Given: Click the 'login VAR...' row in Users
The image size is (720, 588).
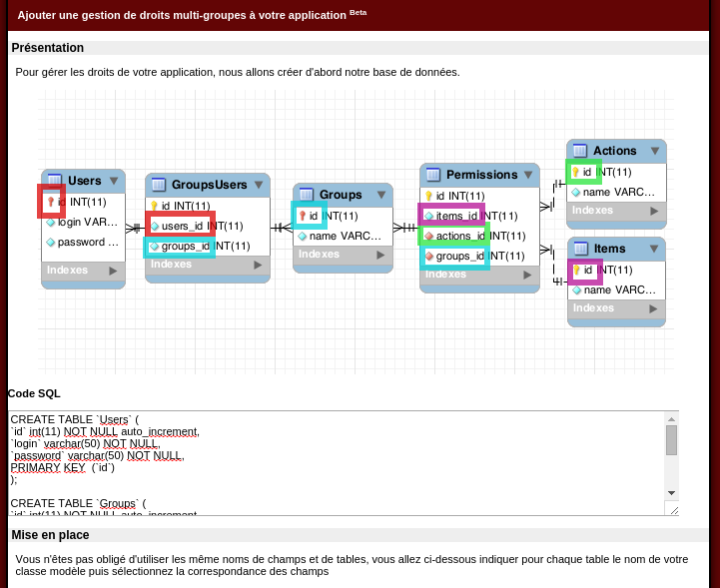Looking at the screenshot, I should 83,223.
